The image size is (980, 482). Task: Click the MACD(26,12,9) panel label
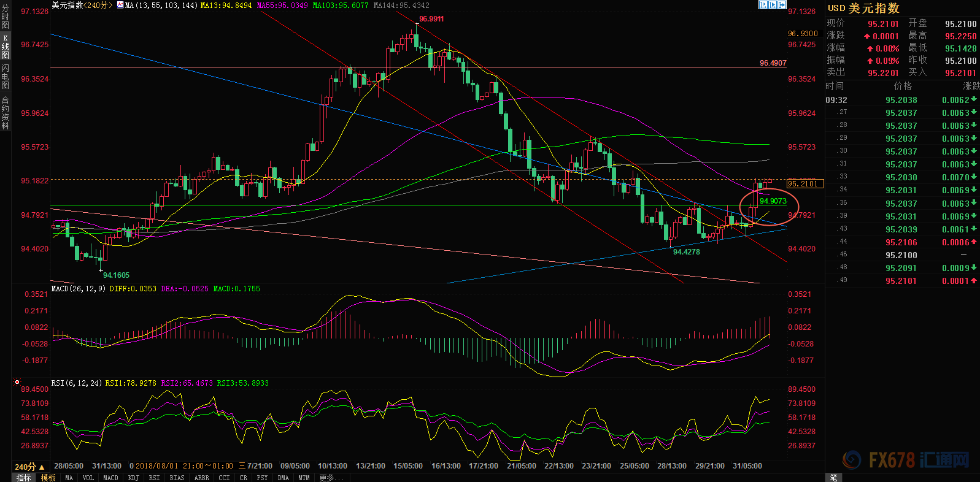coord(78,288)
